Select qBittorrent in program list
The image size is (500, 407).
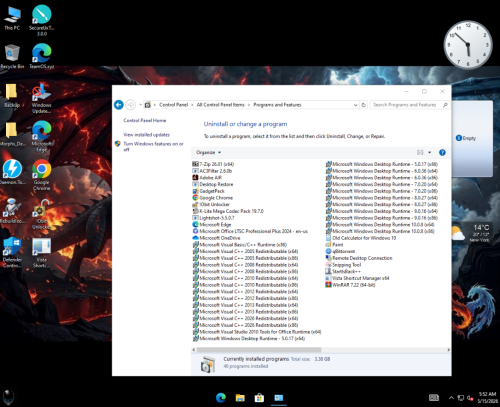pos(340,251)
